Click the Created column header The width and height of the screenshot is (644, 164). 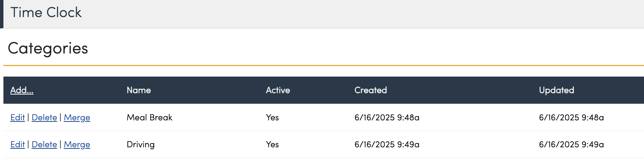pyautogui.click(x=371, y=90)
